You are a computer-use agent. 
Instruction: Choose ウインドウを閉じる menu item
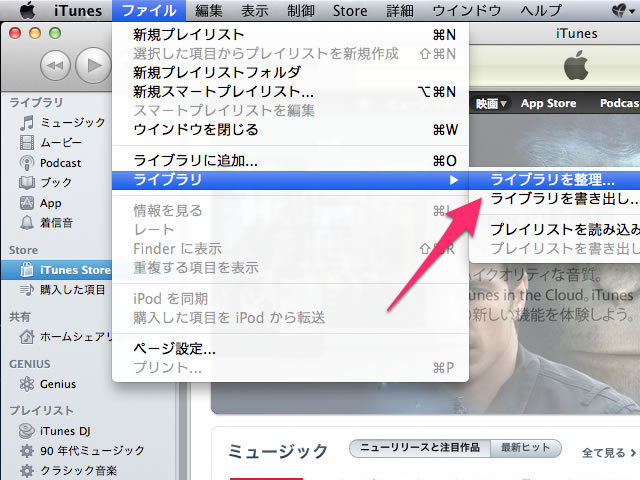coord(290,130)
